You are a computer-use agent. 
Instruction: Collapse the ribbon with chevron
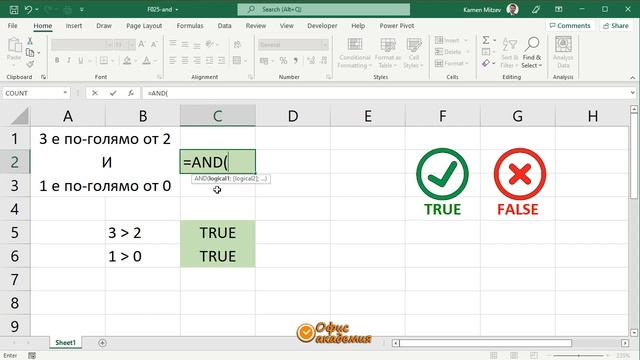[633, 77]
